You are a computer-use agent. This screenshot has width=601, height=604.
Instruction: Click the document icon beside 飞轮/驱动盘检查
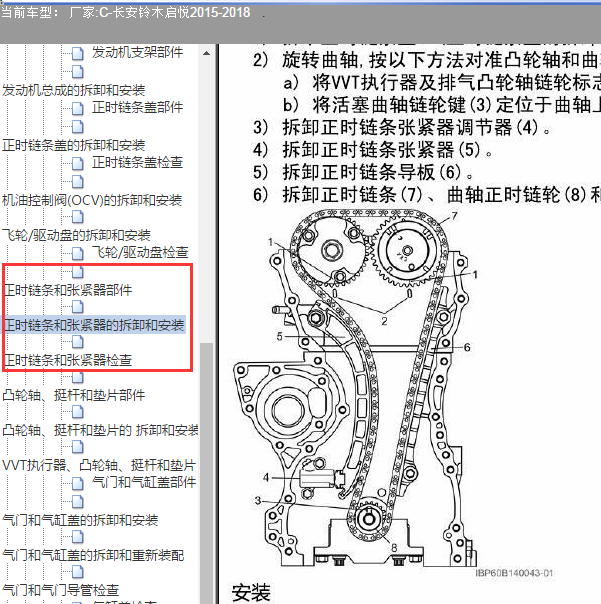point(77,254)
